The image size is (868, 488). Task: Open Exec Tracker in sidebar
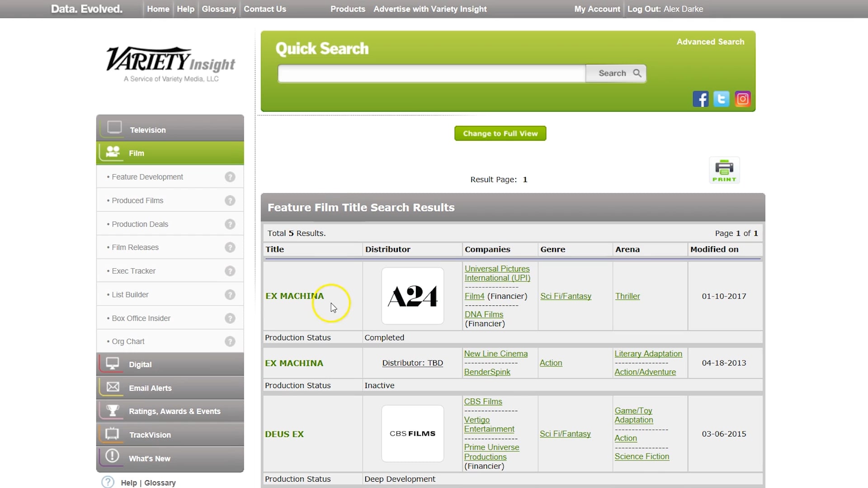133,271
